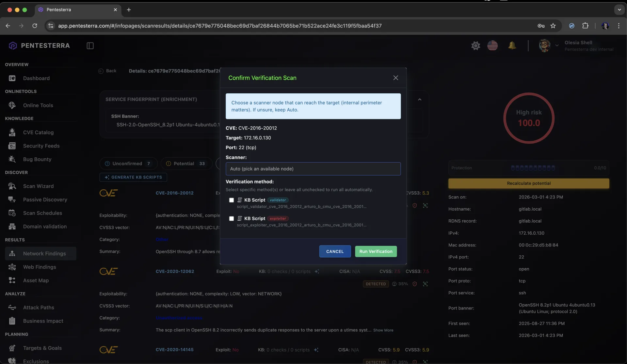Image resolution: width=627 pixels, height=364 pixels.
Task: Adjust the Protection level slider
Action: 534,168
